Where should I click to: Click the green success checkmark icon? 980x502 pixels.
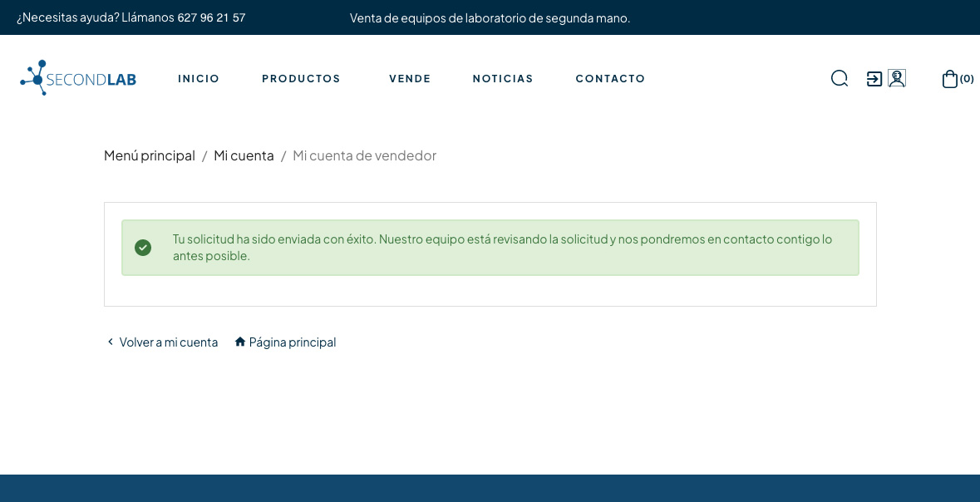pos(143,248)
